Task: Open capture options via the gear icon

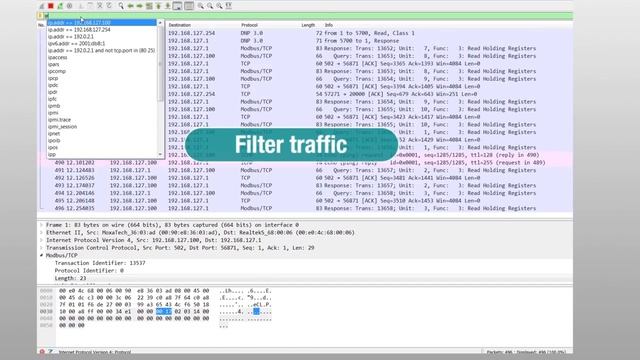Action: tap(69, 6)
